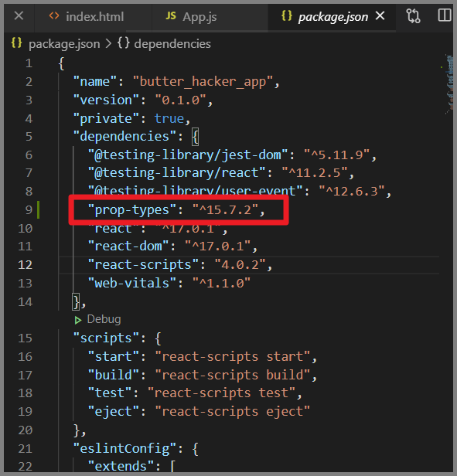Click the "version" key
The image size is (457, 476).
[107, 100]
